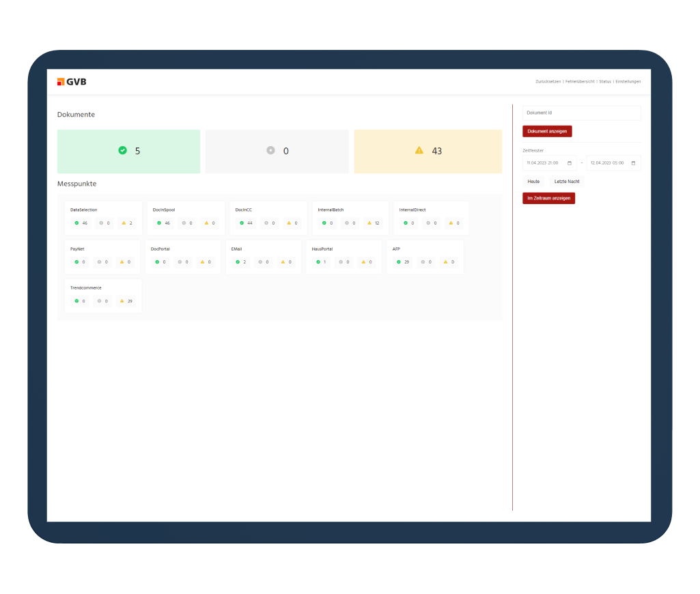Viewport: 700px width, 594px height.
Task: Click the InternalBatch card title
Action: 331,210
